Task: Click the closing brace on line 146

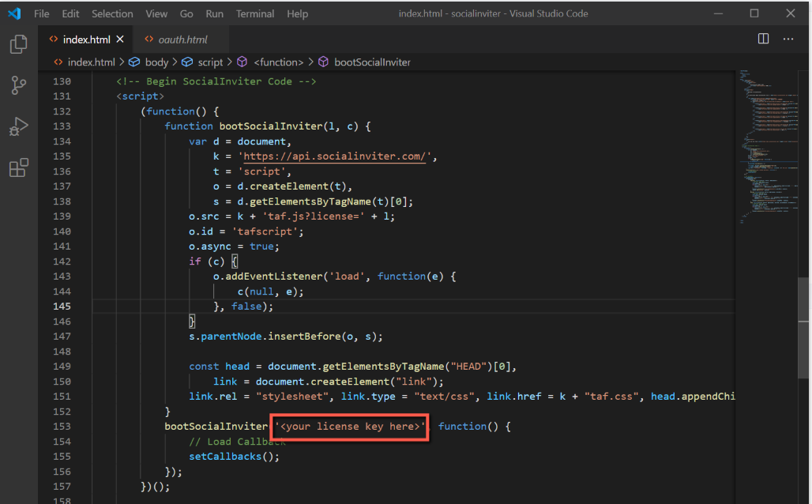Action: click(x=192, y=322)
